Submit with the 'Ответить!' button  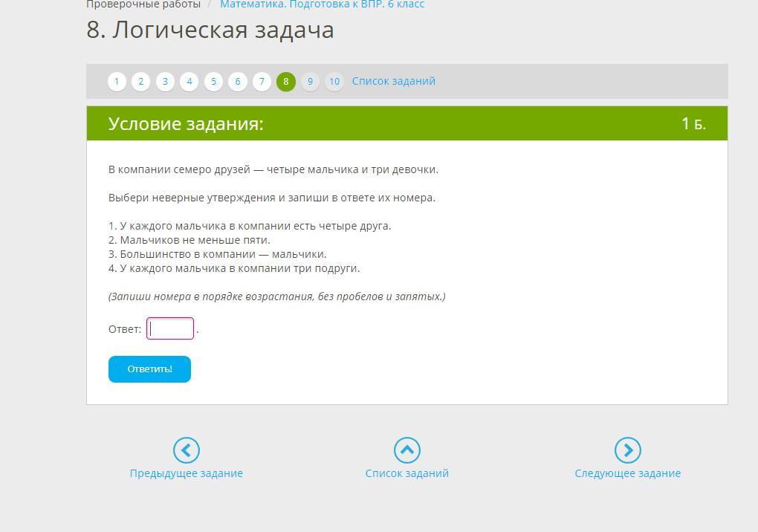150,369
